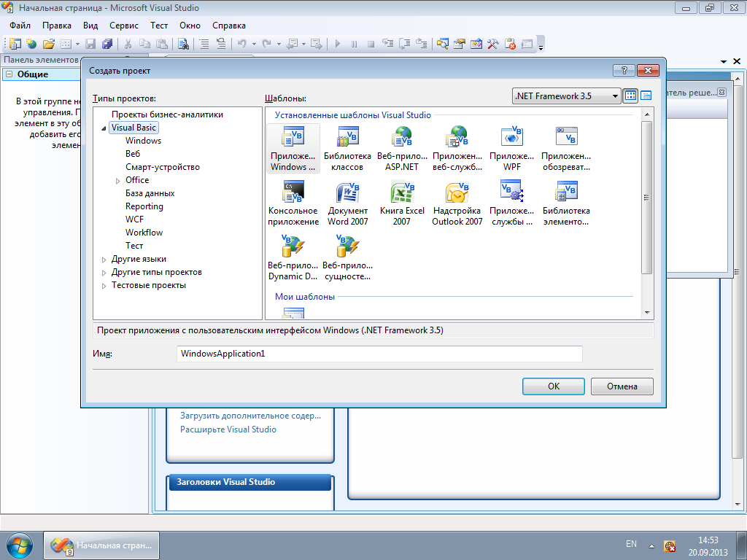Click the Redo arrow toolbar icon
Viewport: 747px width, 560px height.
coord(267,44)
